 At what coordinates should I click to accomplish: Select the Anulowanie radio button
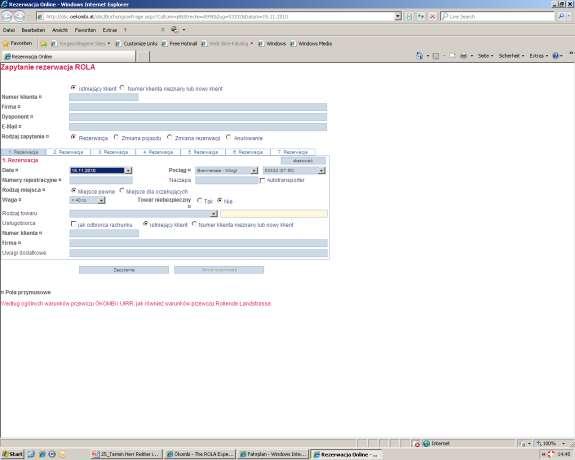click(x=228, y=137)
